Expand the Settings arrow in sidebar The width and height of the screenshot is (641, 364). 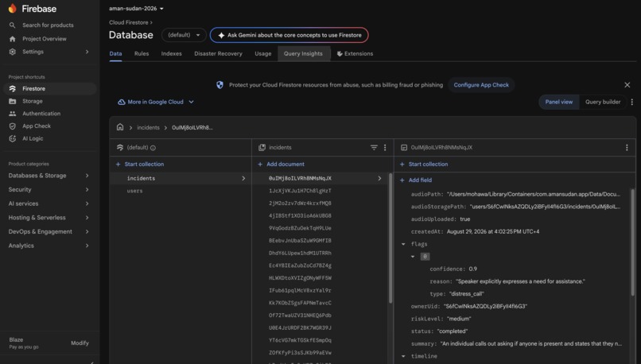[x=87, y=52]
